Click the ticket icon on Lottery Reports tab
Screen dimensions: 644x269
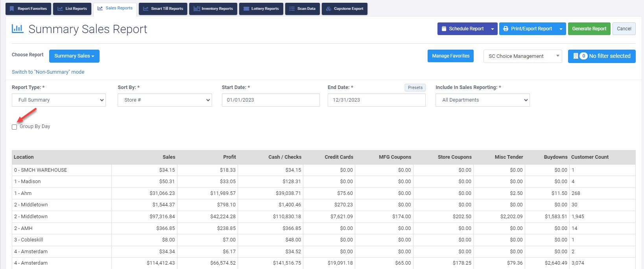(246, 9)
